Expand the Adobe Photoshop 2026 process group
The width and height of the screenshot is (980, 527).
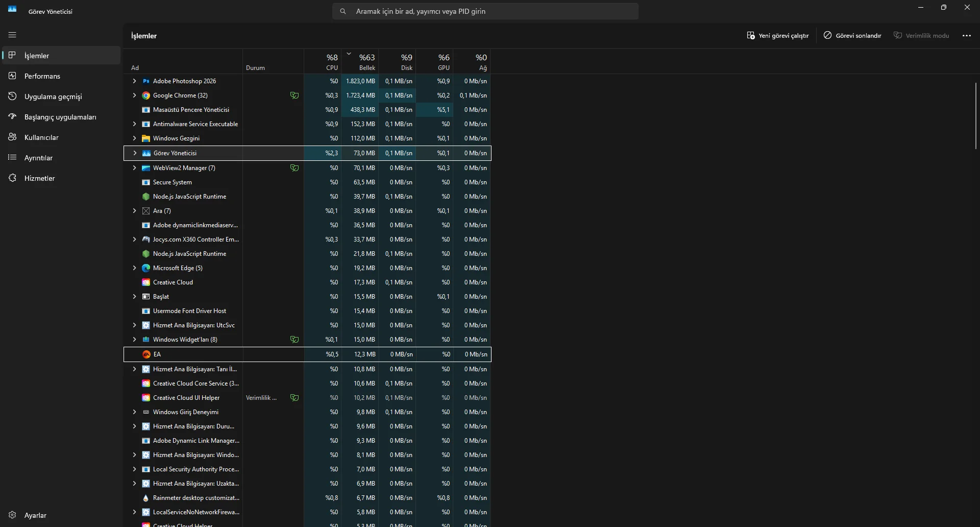134,81
